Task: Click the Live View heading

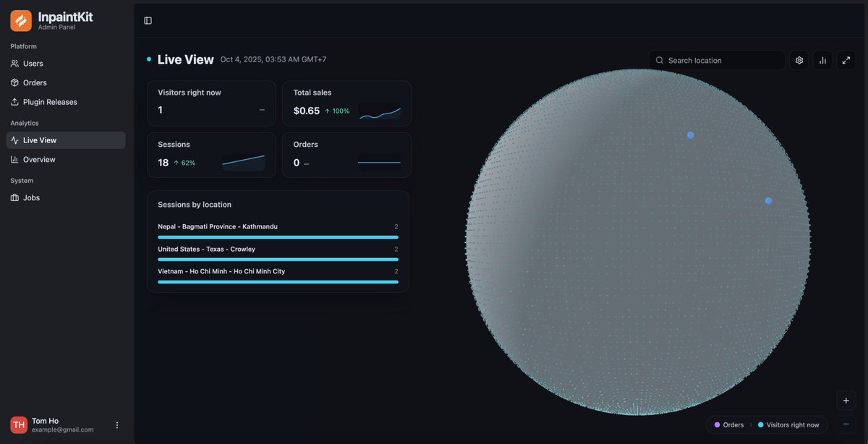Action: [186, 60]
